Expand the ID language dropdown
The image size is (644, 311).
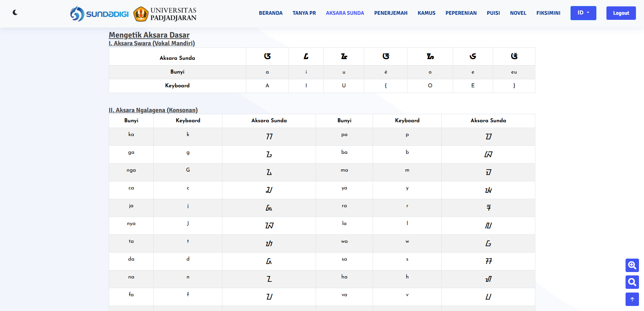[583, 13]
